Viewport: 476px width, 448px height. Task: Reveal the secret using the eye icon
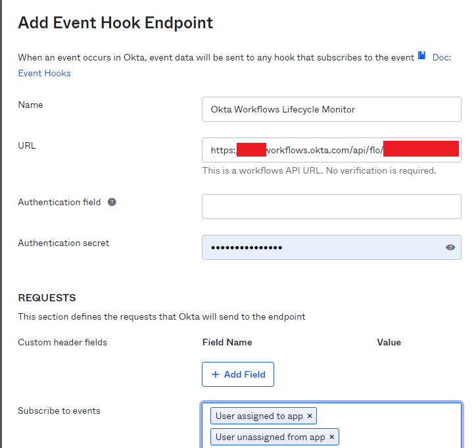pos(450,247)
